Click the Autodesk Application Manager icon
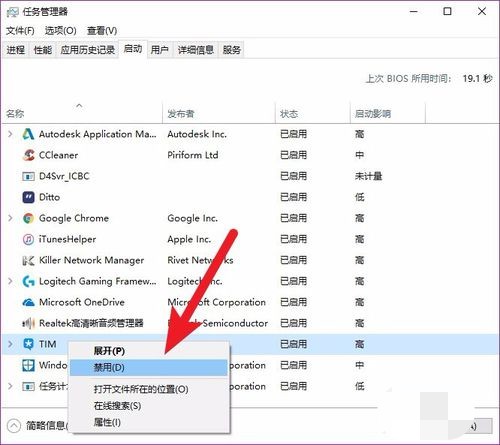Screen dimensions: 500x445 [x=28, y=134]
